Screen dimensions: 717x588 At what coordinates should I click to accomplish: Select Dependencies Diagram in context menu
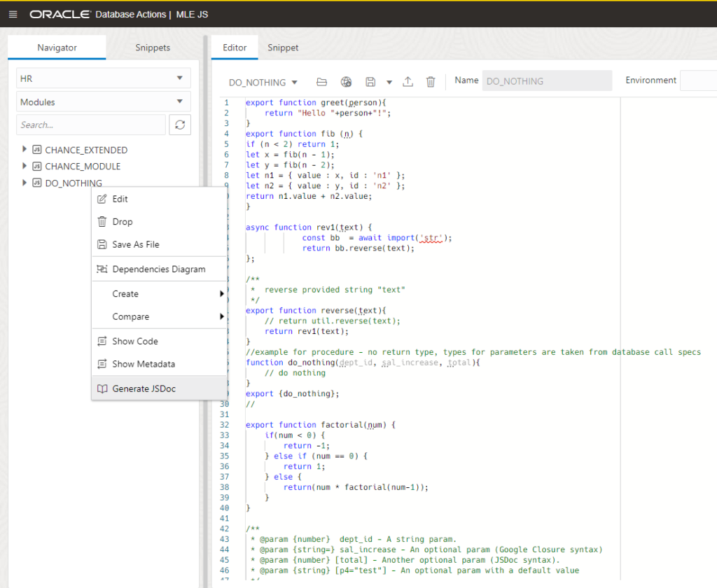(158, 269)
